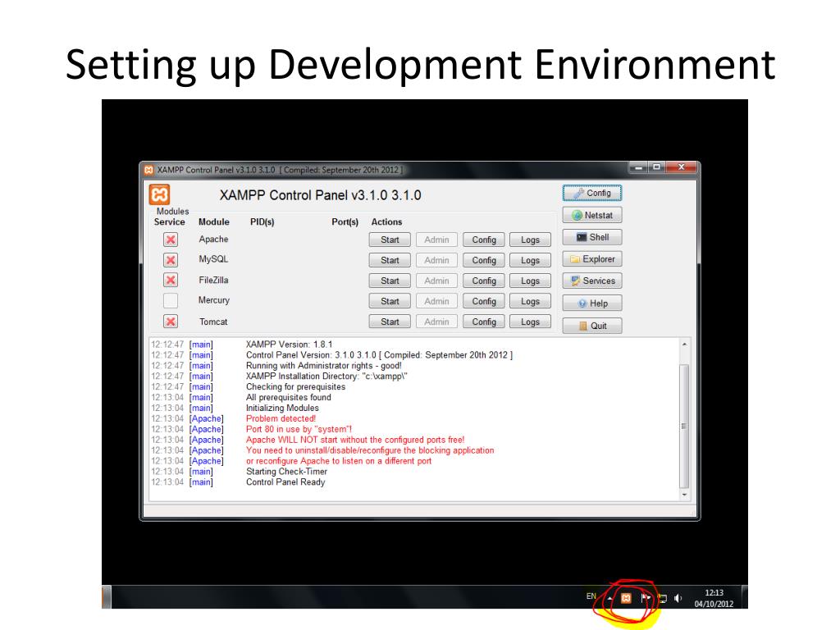Viewport: 840px width, 630px height.
Task: Click the 'Control Panel Ready' log line
Action: 285,482
